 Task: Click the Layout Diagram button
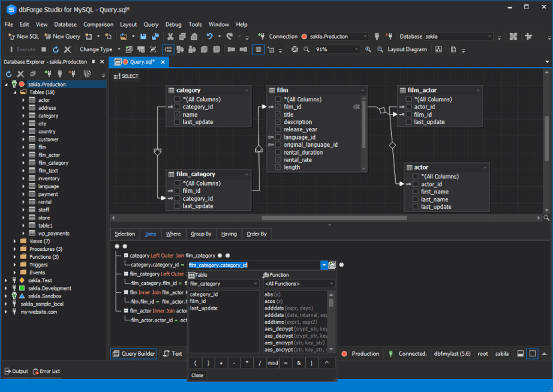coord(407,49)
